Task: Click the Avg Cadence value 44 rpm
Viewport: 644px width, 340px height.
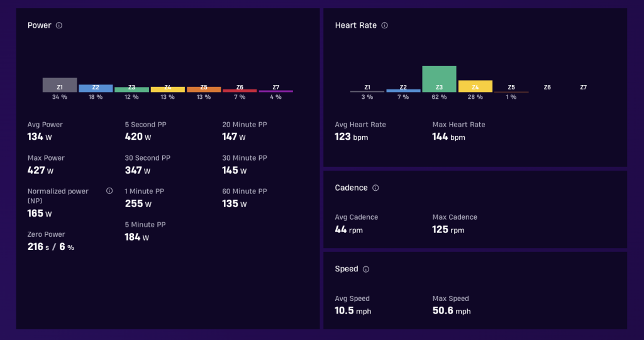Action: click(348, 229)
